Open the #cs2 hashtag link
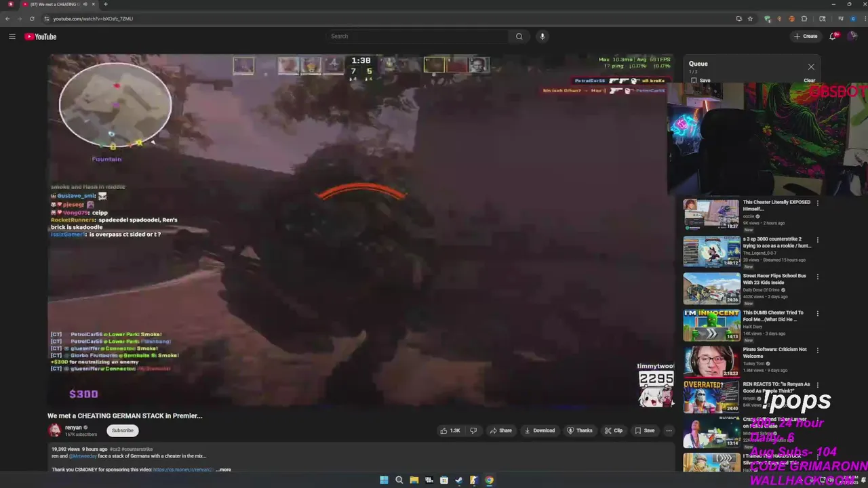Screen dimensions: 868x488 [115, 449]
